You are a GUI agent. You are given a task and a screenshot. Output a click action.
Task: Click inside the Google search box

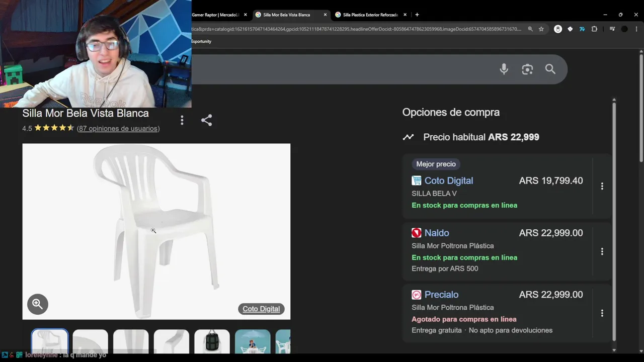click(342, 69)
